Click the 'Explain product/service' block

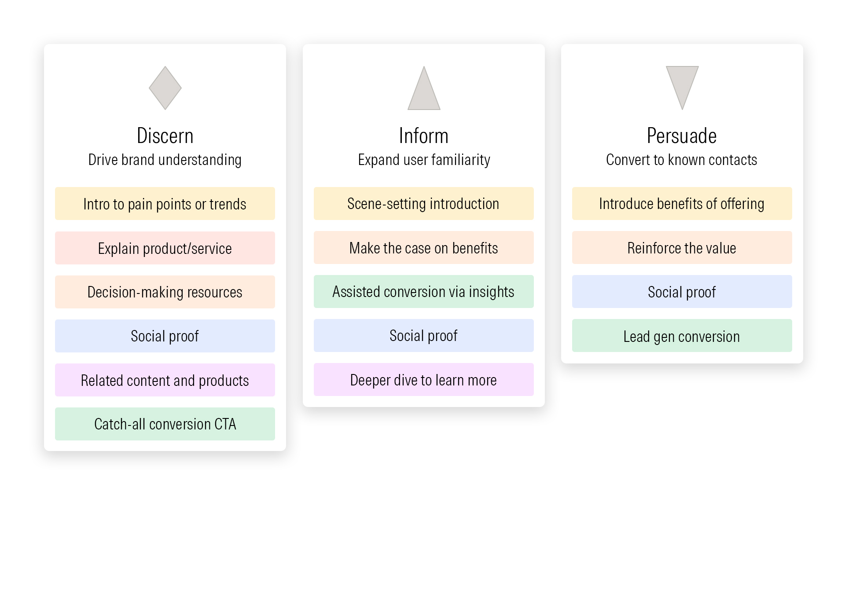165,248
